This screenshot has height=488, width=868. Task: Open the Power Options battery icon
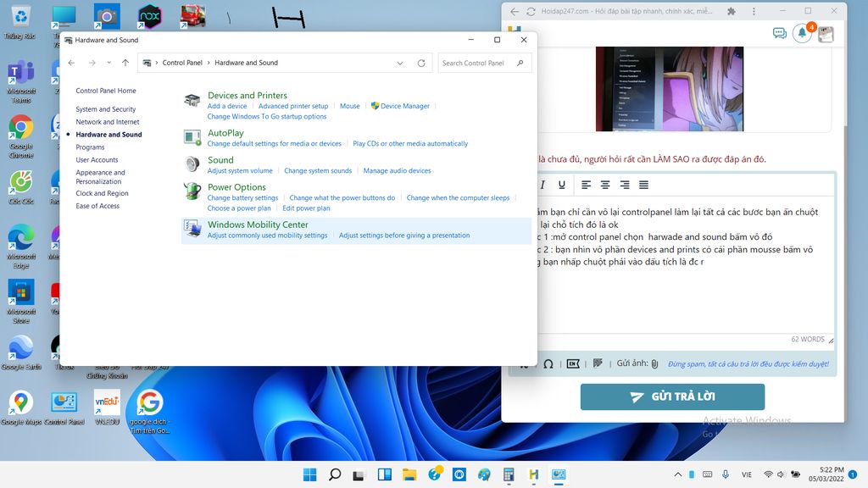tap(192, 191)
